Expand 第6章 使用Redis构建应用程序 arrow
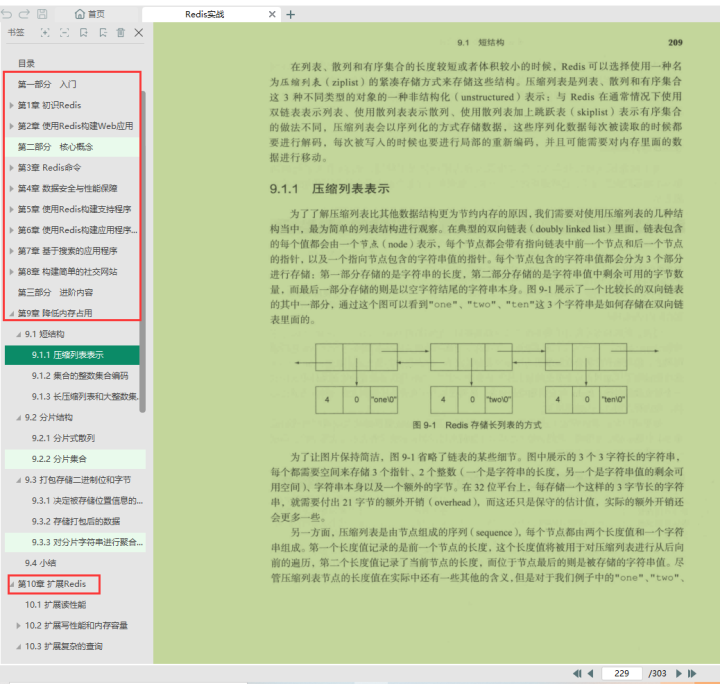Viewport: 720px width, 684px height. (11, 230)
